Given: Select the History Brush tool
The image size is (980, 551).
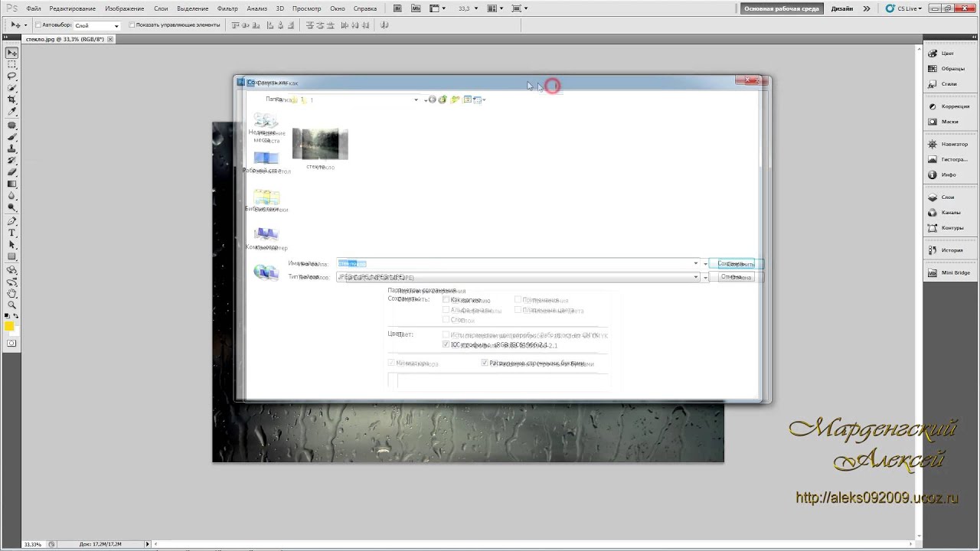Looking at the screenshot, I should (11, 160).
